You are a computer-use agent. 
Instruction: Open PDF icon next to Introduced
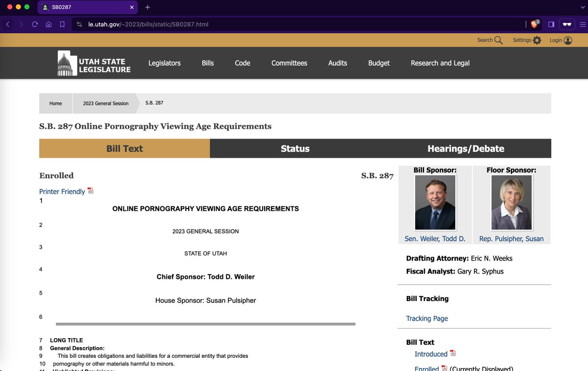453,353
